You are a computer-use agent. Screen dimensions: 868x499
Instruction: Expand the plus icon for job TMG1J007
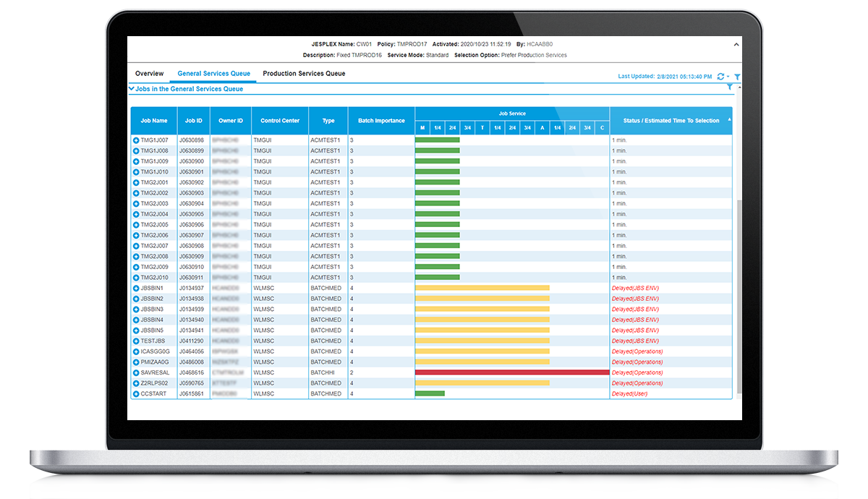point(136,140)
